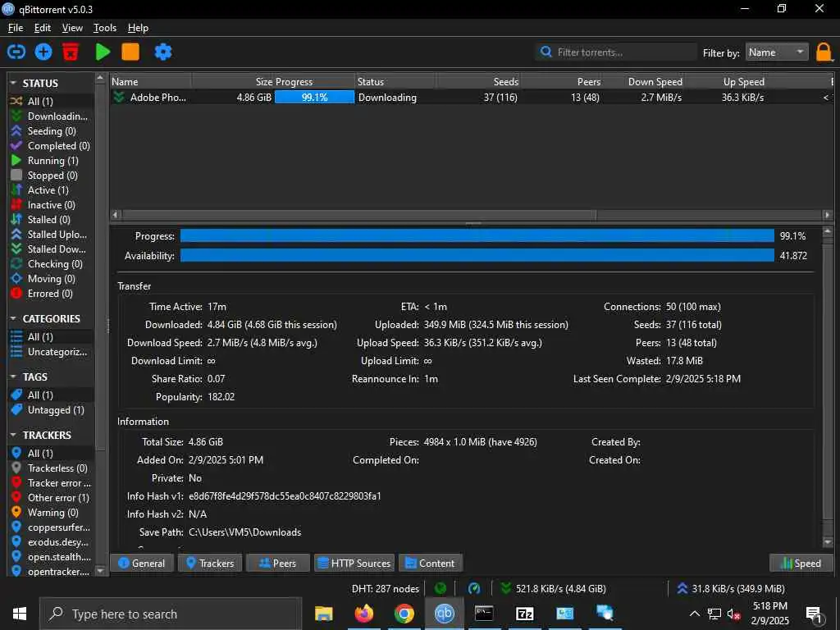Viewport: 840px width, 630px height.
Task: Open the Edit menu
Action: tap(43, 28)
